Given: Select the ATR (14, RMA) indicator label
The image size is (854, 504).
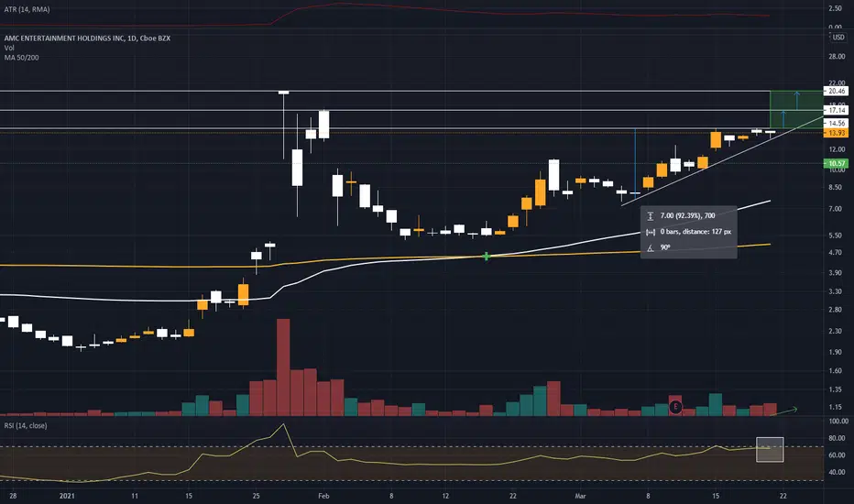Looking at the screenshot, I should [x=27, y=9].
